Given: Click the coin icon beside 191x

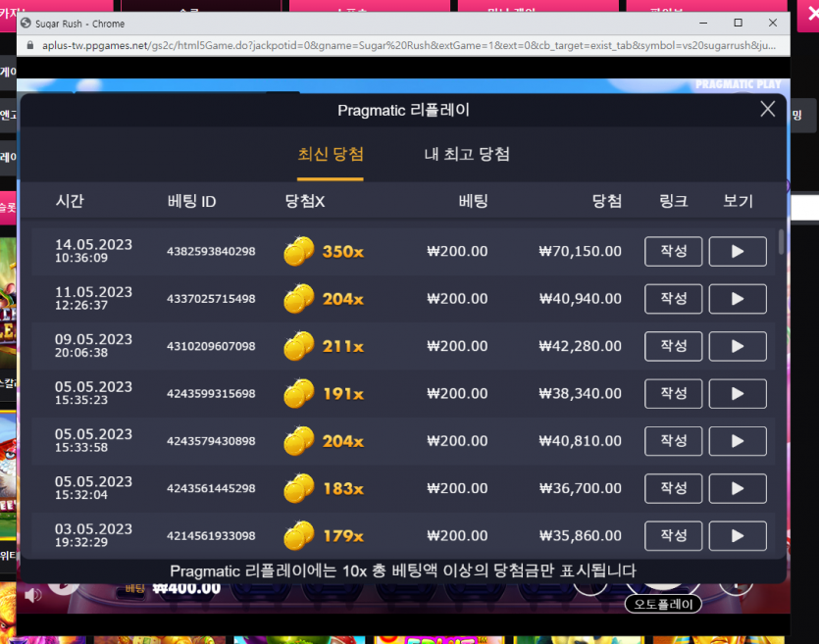Looking at the screenshot, I should [x=299, y=393].
